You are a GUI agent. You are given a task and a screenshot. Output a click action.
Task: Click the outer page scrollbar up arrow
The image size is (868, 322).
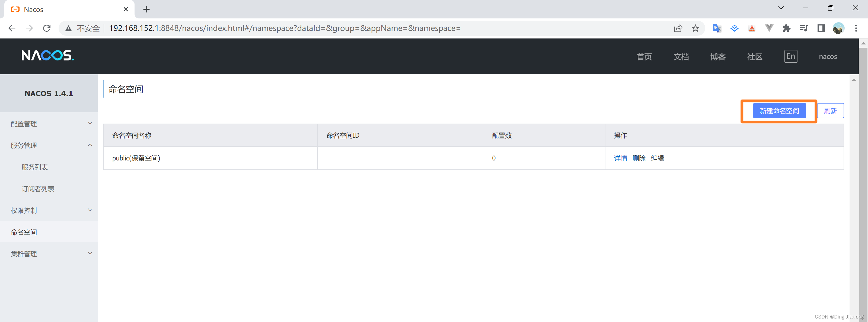[863, 43]
